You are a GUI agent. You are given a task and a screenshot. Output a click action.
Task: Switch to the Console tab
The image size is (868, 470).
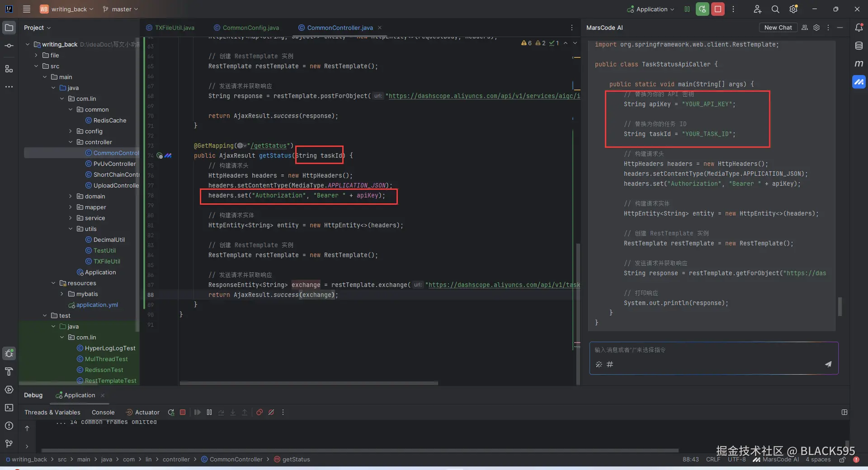pyautogui.click(x=103, y=412)
